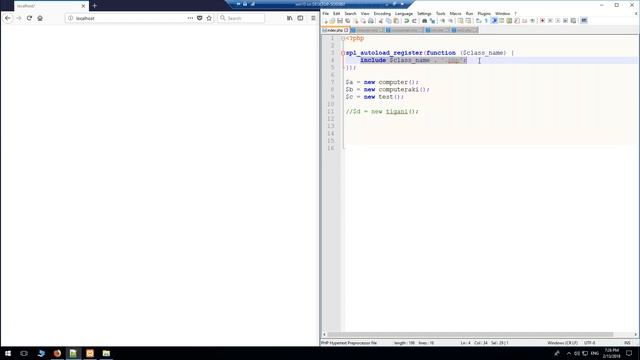Click the line beginning "$c = new"

[375, 97]
